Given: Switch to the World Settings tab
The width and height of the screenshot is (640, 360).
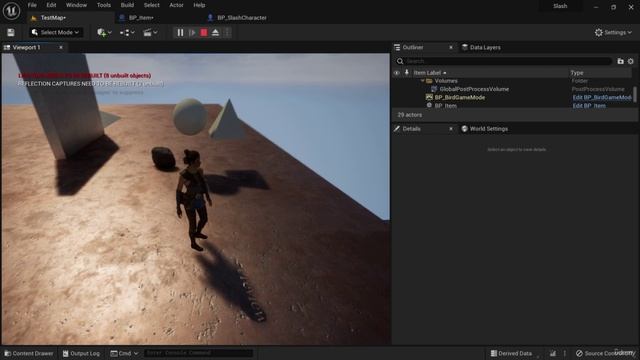Looking at the screenshot, I should 485,129.
